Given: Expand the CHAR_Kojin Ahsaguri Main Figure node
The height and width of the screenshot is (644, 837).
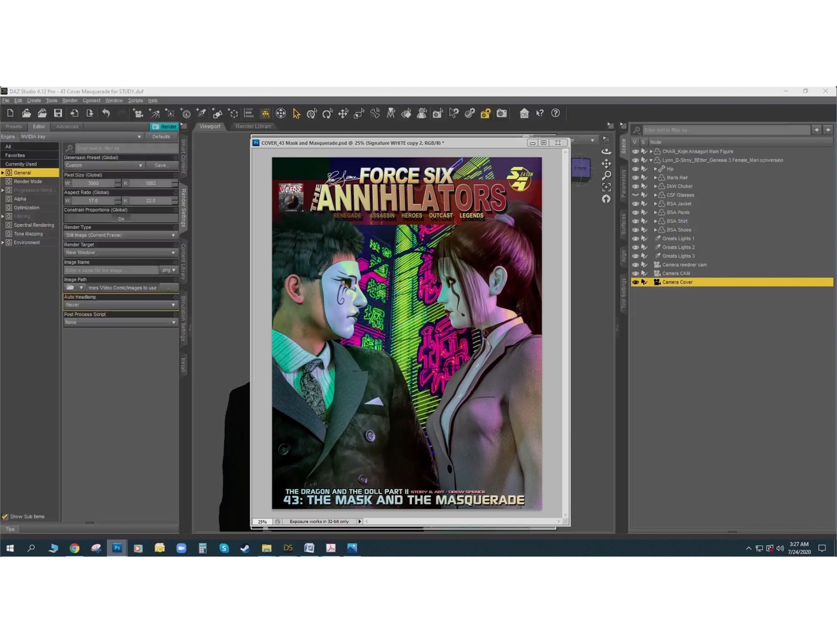Looking at the screenshot, I should [651, 151].
